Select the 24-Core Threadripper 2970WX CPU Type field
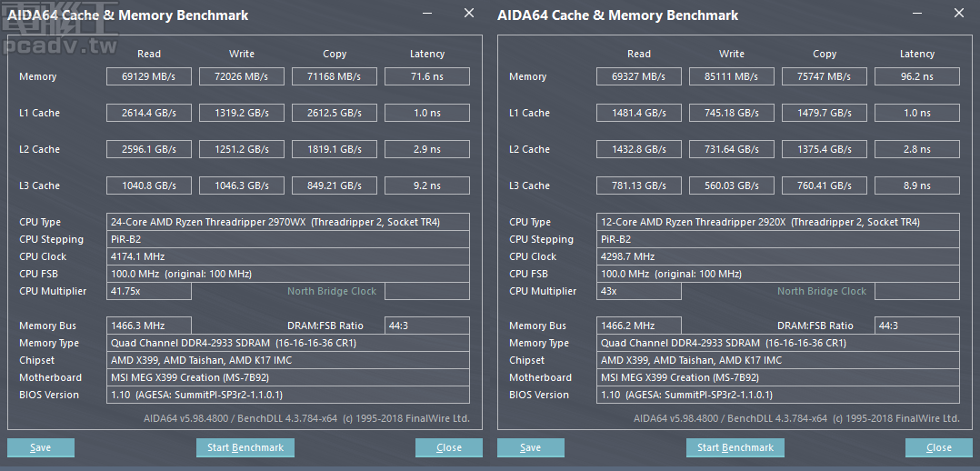This screenshot has width=980, height=471. 288,222
